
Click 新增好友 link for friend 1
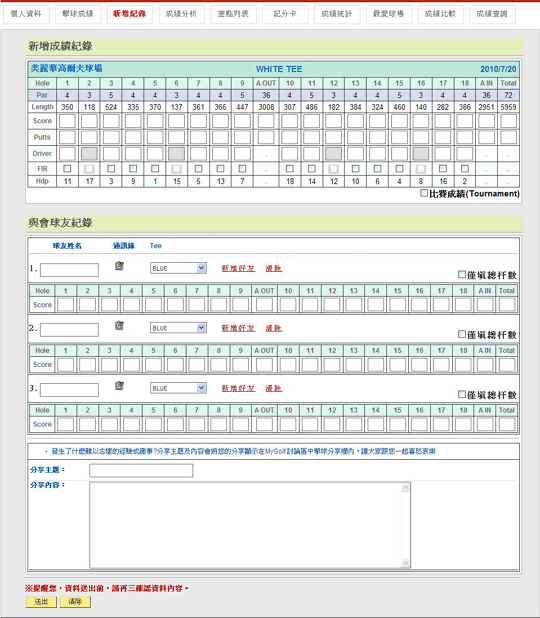point(238,268)
